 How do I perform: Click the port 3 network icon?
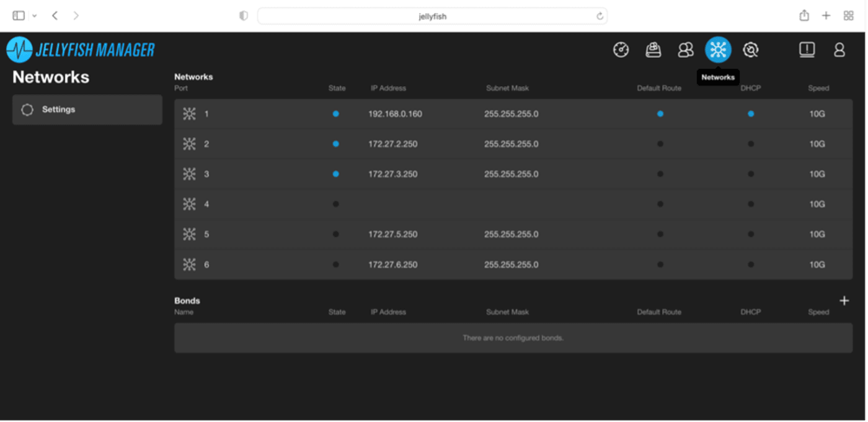point(189,174)
